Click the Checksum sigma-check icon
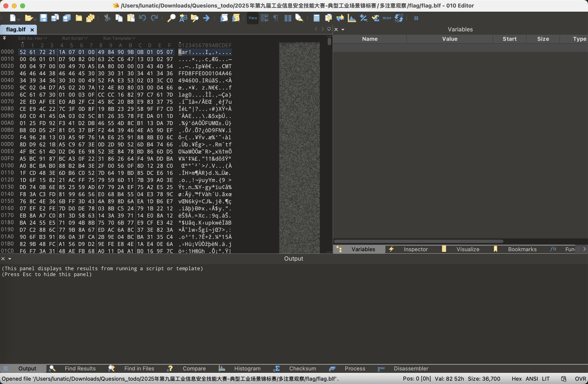Image resolution: width=588 pixels, height=384 pixels. (376, 18)
